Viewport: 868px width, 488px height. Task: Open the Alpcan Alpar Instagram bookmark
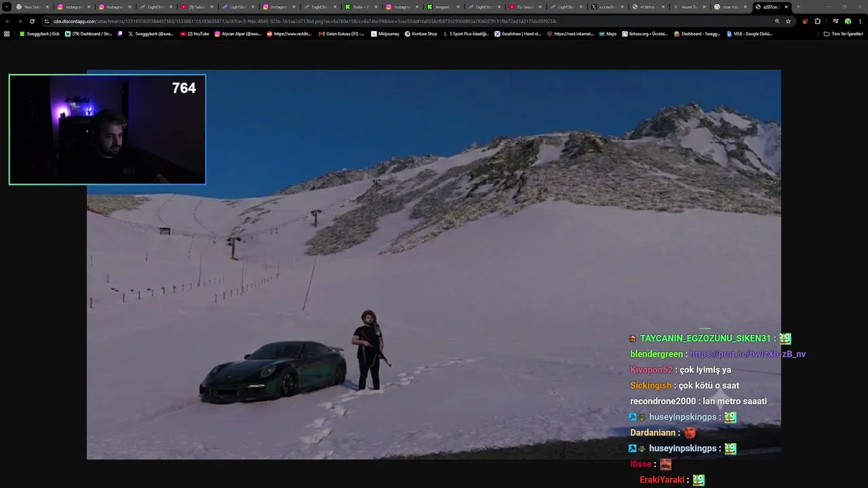coord(237,33)
